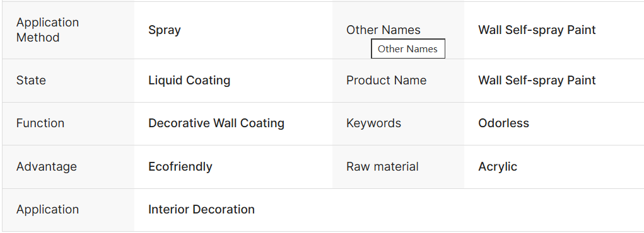The width and height of the screenshot is (644, 233).
Task: Click the Application Method label
Action: (48, 30)
